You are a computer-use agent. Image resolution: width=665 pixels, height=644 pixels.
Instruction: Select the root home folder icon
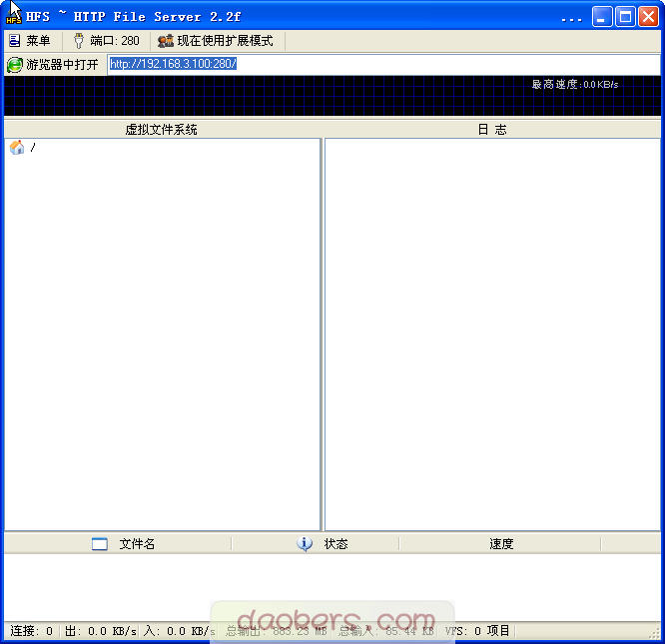(17, 147)
